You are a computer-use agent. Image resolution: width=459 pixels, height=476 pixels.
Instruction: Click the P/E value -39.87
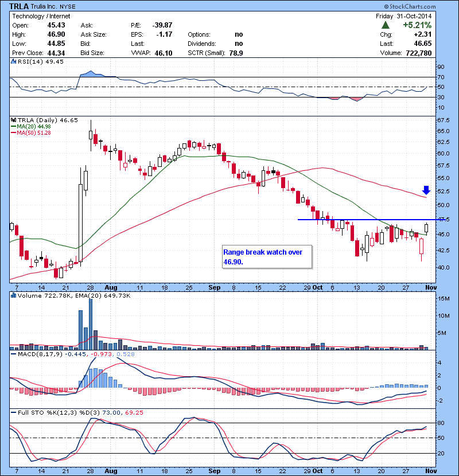162,25
